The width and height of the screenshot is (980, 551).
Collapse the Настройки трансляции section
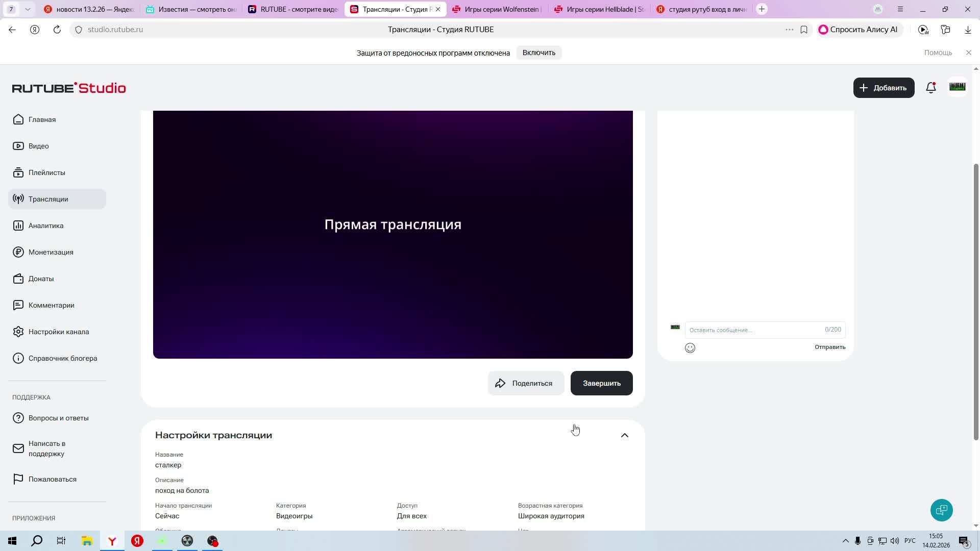(624, 435)
